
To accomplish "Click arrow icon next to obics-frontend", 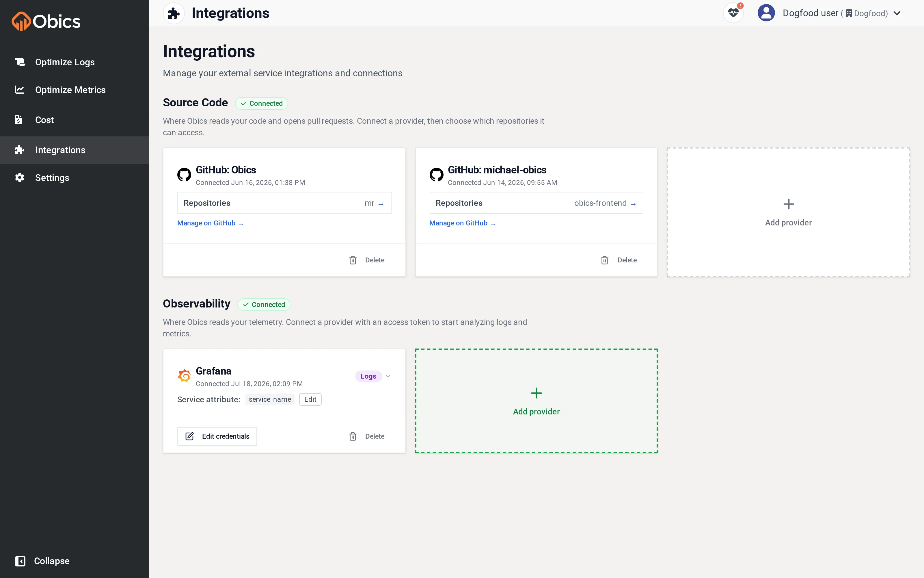I will click(633, 204).
